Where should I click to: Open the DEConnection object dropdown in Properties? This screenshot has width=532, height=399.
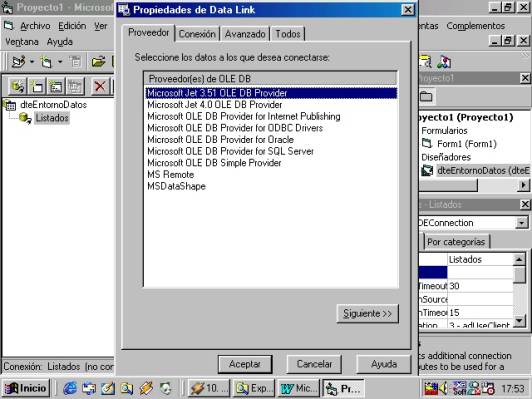[x=522, y=223]
